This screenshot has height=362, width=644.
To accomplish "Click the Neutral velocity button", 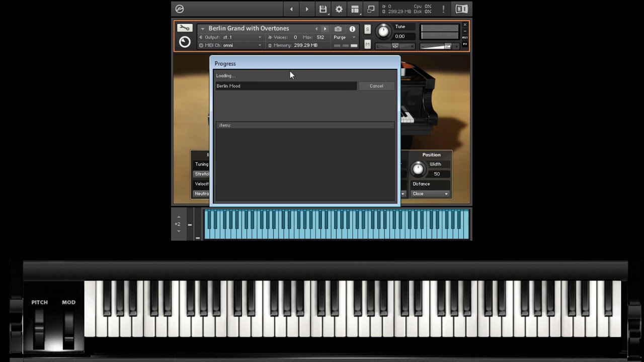I will click(202, 194).
